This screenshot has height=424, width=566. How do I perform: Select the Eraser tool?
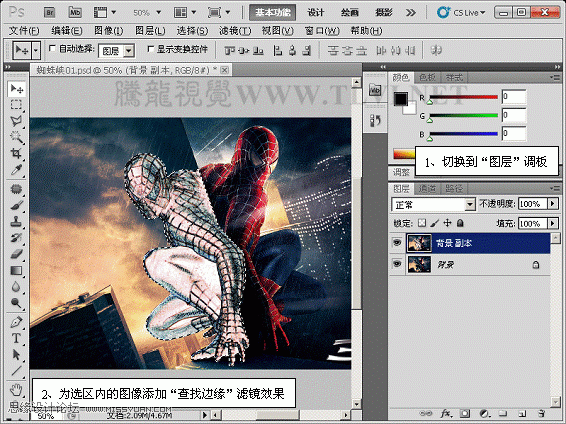tap(16, 254)
